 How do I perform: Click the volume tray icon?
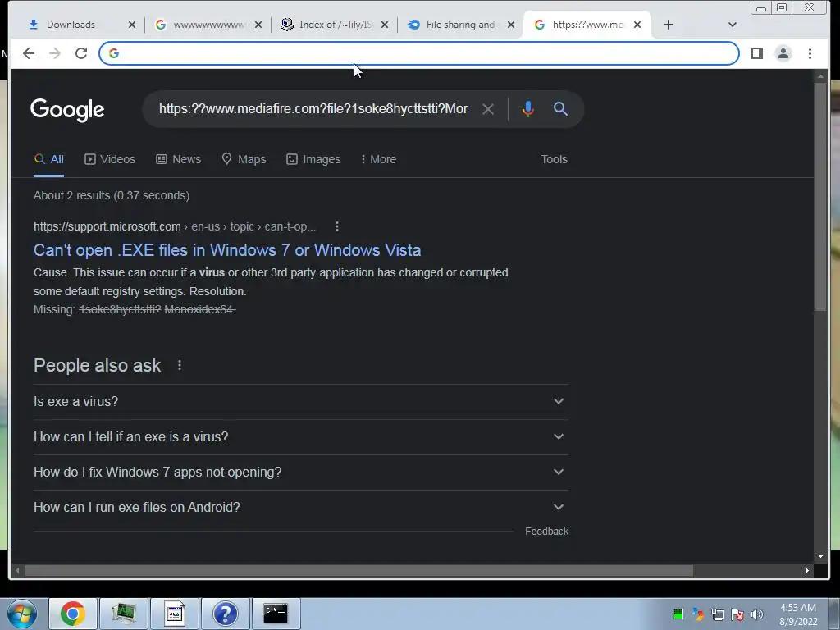pyautogui.click(x=757, y=614)
